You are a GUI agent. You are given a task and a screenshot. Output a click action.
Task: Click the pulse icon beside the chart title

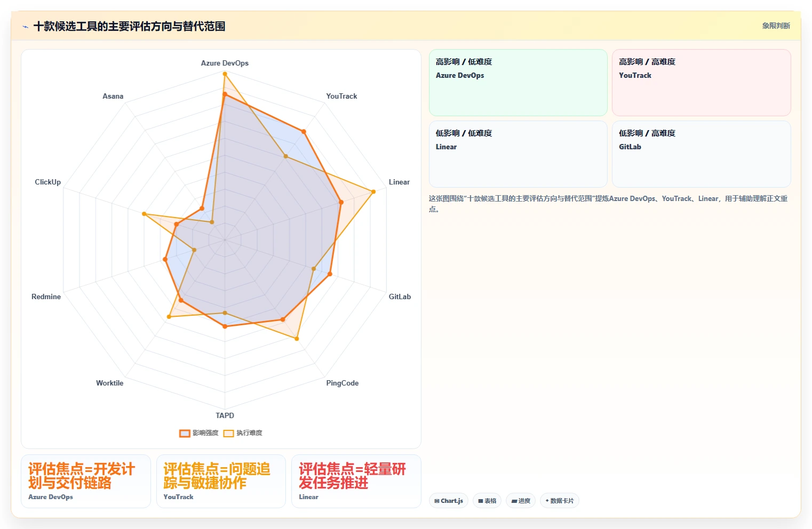(25, 27)
